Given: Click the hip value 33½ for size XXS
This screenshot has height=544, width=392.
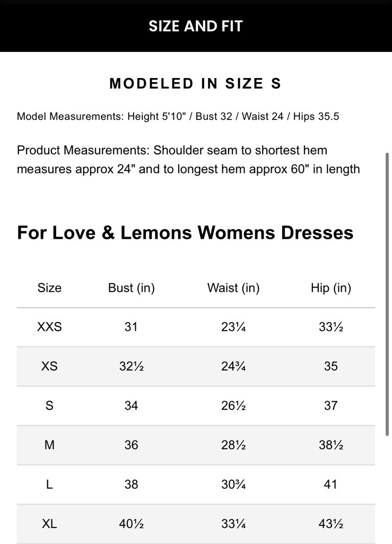Looking at the screenshot, I should pyautogui.click(x=330, y=327).
